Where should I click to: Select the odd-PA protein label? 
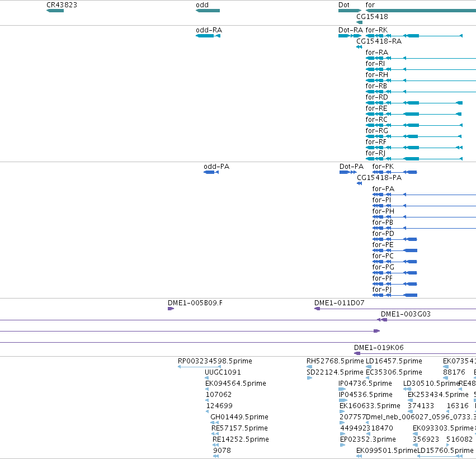[x=216, y=167]
